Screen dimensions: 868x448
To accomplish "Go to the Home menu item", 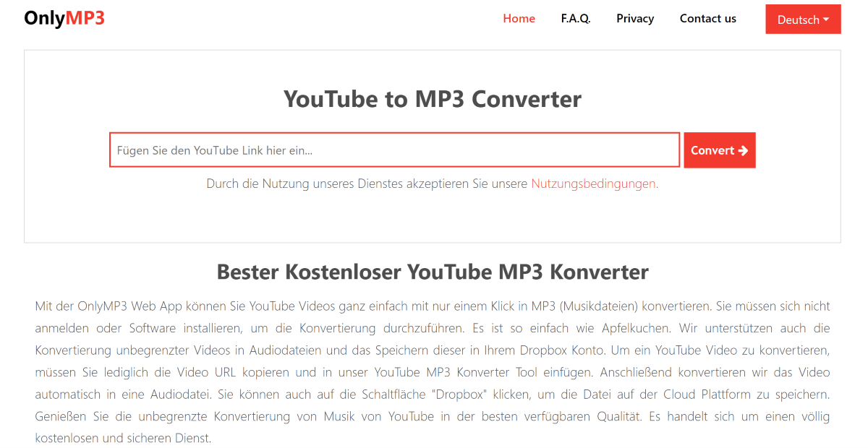I will 519,19.
